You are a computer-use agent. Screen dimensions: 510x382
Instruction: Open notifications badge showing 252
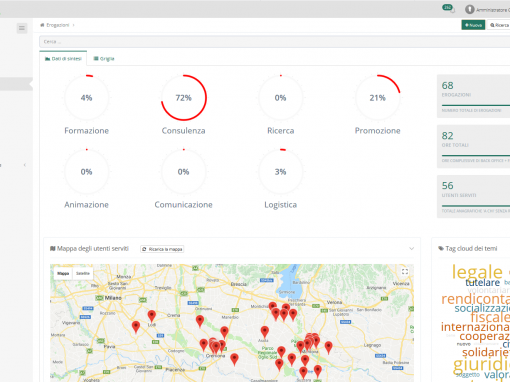[x=447, y=7]
